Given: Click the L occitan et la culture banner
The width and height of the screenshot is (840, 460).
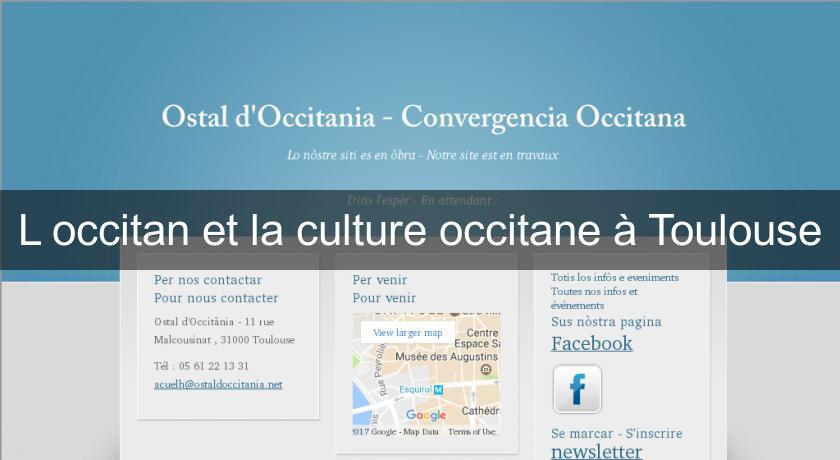Looking at the screenshot, I should 420,230.
